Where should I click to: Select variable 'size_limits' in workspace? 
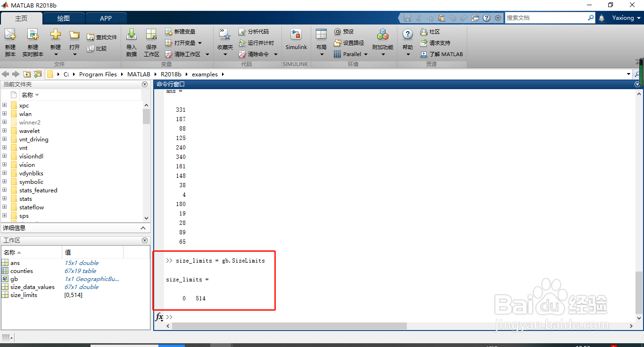(x=24, y=295)
